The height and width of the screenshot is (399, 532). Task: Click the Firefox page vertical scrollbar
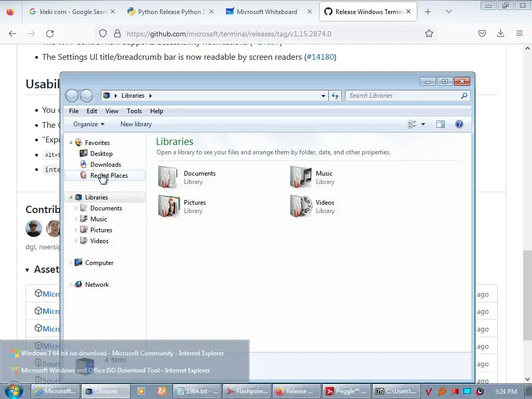tap(527, 295)
